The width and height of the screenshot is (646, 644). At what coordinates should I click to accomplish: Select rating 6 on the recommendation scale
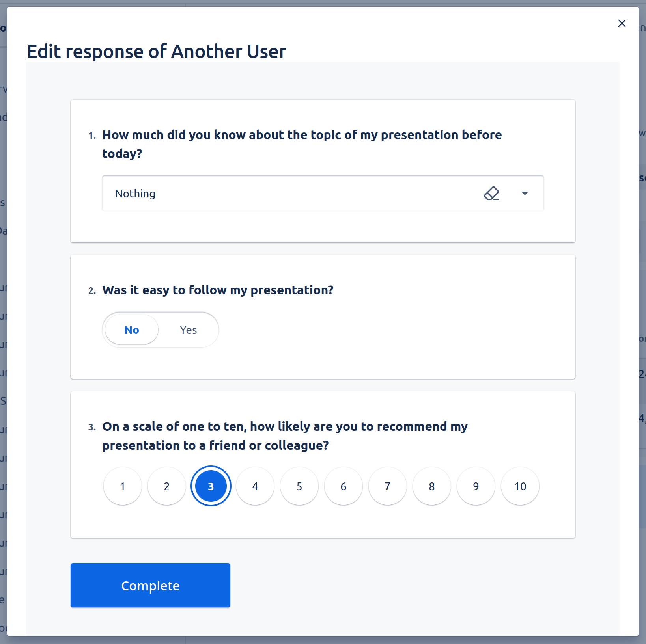click(x=343, y=486)
